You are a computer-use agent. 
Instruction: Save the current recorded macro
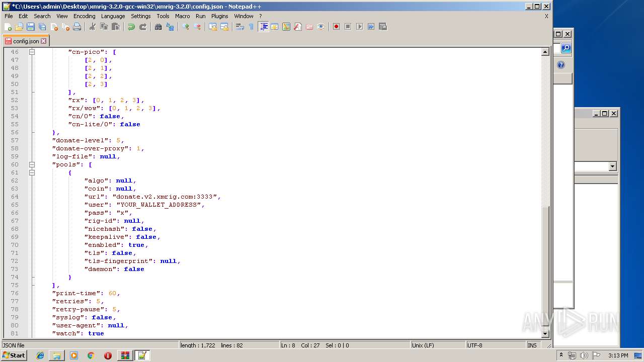382,27
